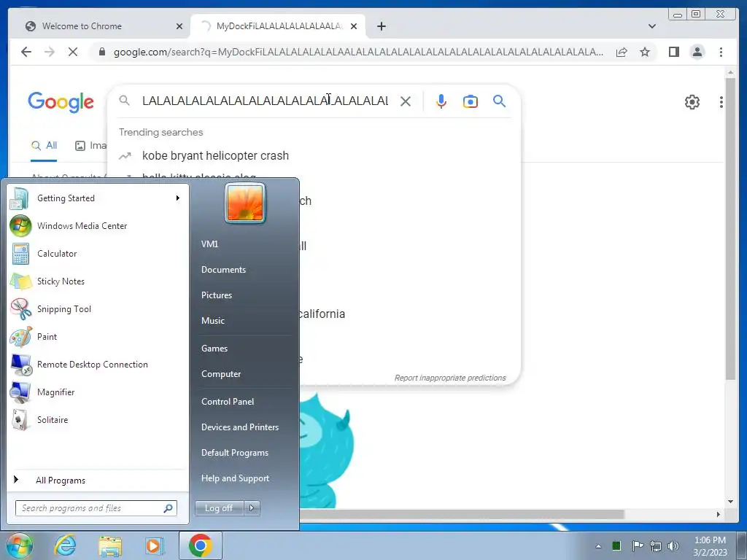This screenshot has width=747, height=560.
Task: Click Report inappropriate predictions link
Action: click(x=450, y=378)
